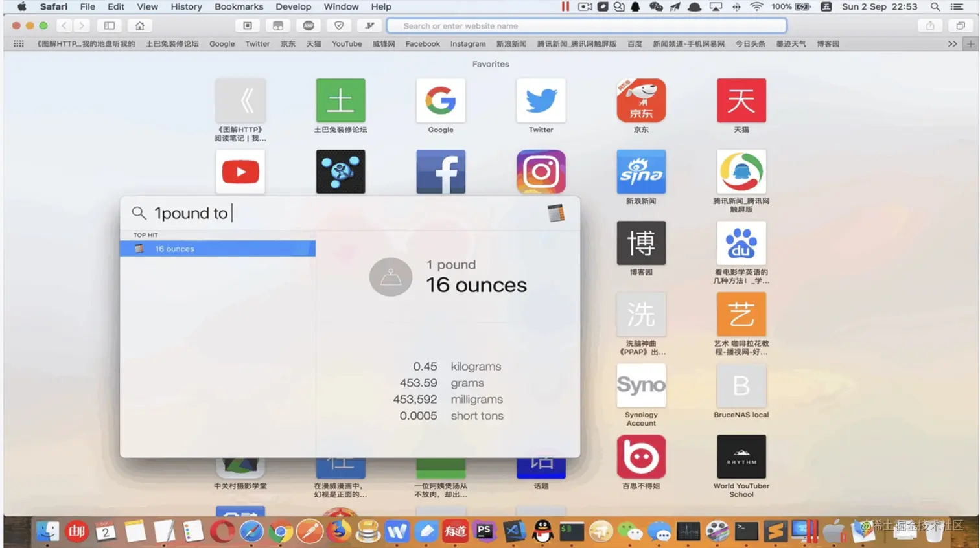
Task: Open the File menu
Action: click(87, 6)
